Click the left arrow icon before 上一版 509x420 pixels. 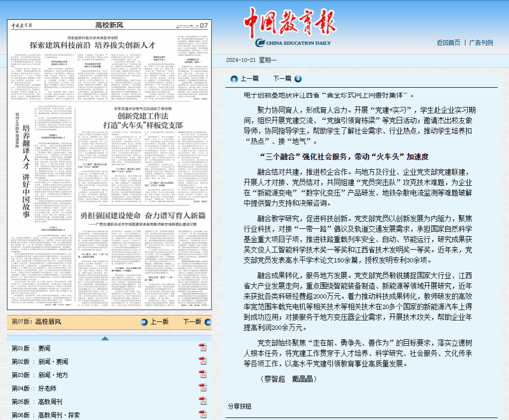(x=144, y=322)
